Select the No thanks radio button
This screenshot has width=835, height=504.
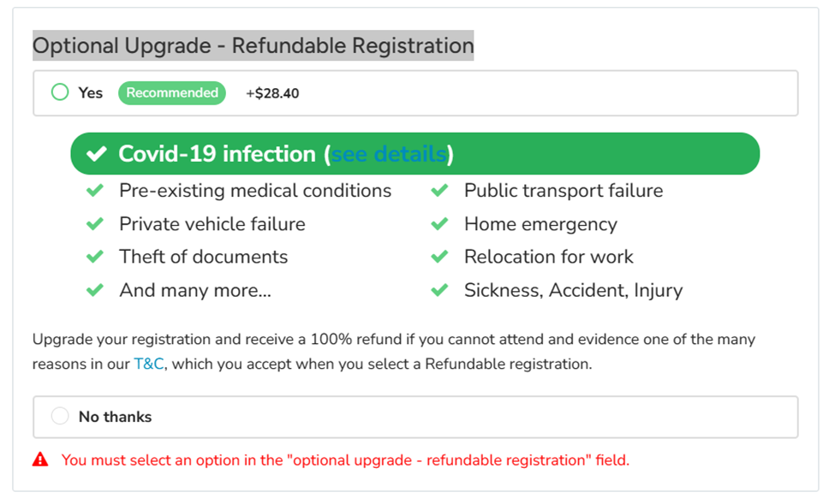59,417
